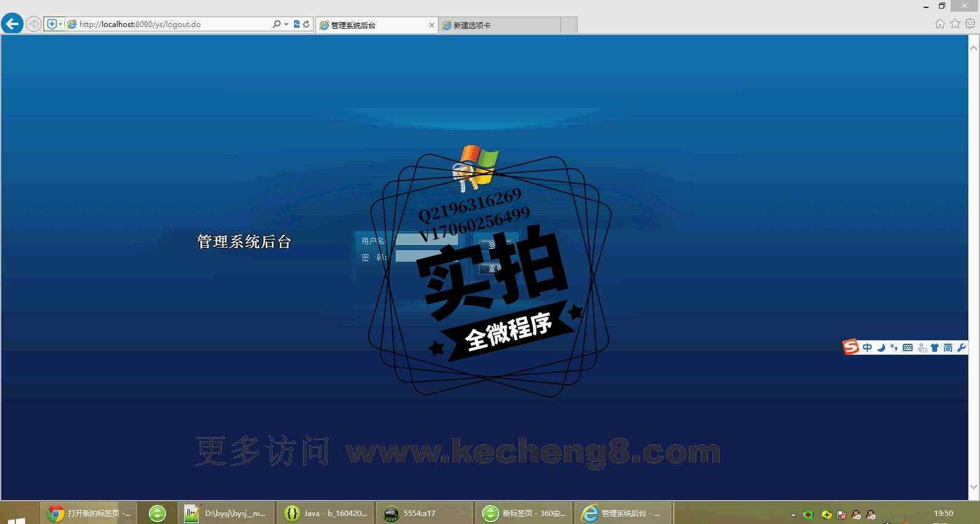Click the 密码 password input field
This screenshot has width=980, height=524.
426,256
